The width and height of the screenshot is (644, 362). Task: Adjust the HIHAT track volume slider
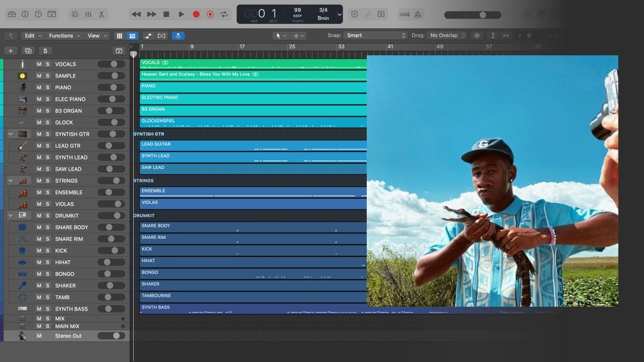111,262
